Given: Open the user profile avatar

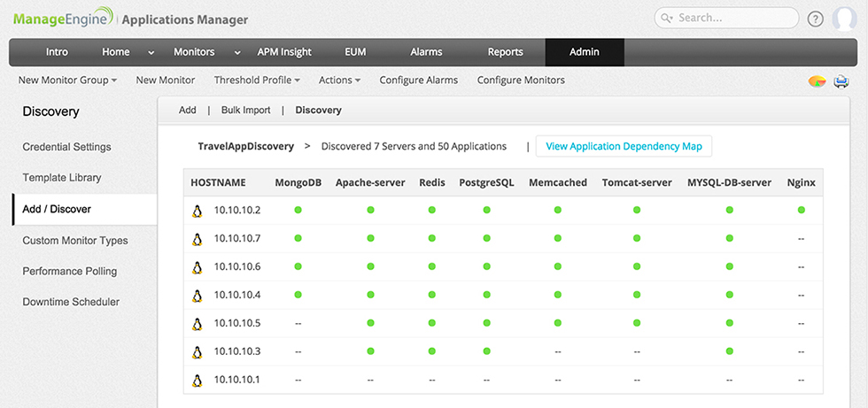Looking at the screenshot, I should click(x=844, y=19).
